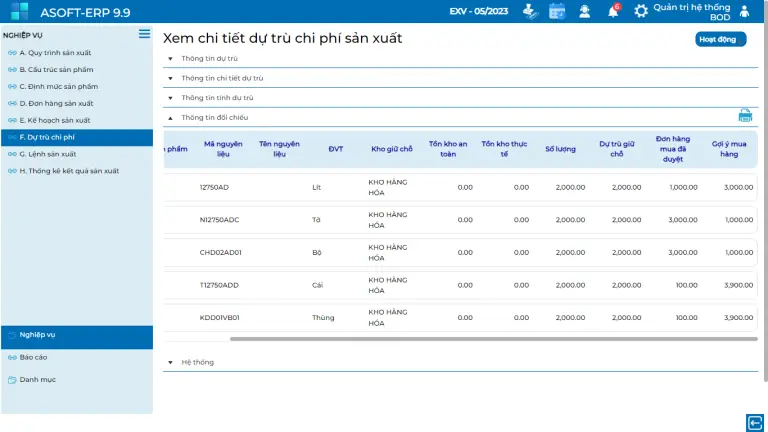Click the ASOFT-ERP logo icon
This screenshot has height=432, width=768.
tap(19, 12)
